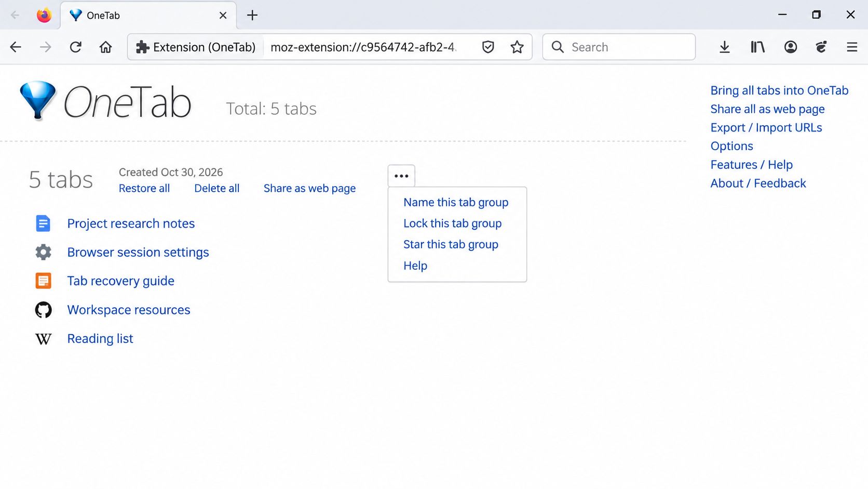
Task: Click Share all as web page
Action: (x=767, y=109)
